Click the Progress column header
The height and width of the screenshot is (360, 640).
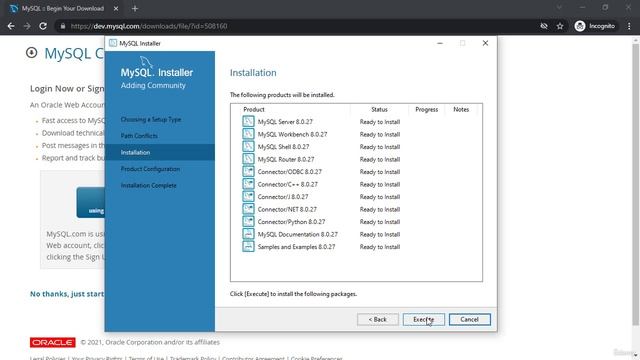coord(427,109)
